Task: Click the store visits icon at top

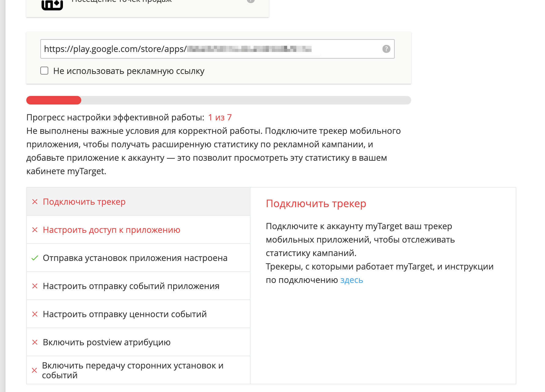Action: coord(52,5)
